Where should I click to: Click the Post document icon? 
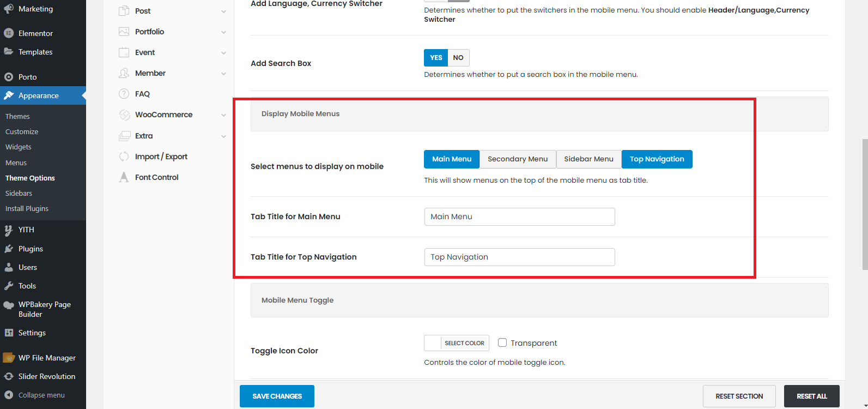click(124, 11)
